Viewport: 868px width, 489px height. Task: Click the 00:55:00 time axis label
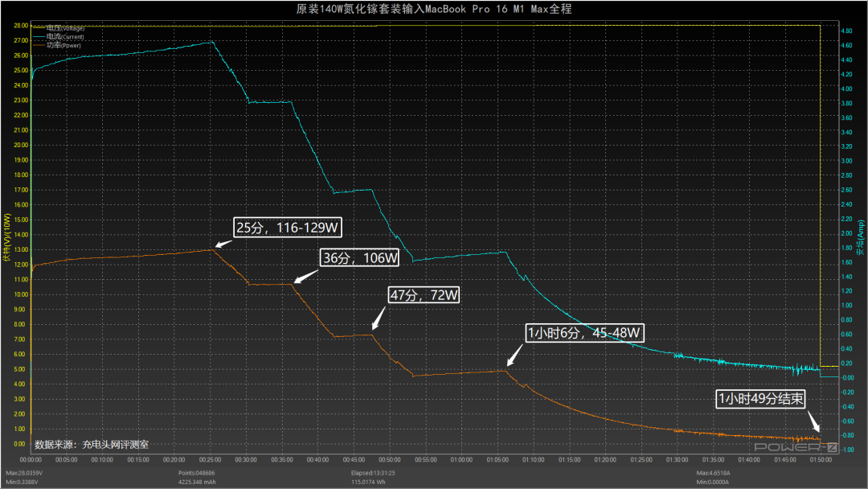(425, 460)
